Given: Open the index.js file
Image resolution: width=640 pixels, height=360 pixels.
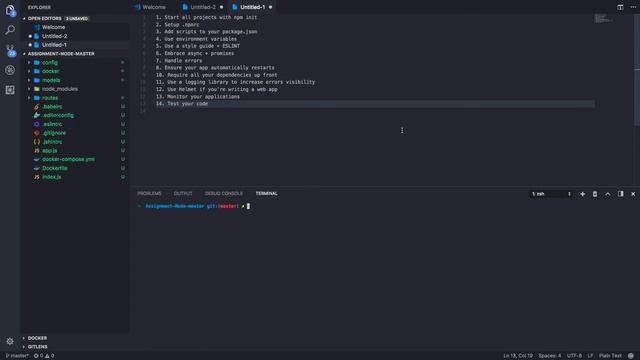Looking at the screenshot, I should [x=51, y=177].
